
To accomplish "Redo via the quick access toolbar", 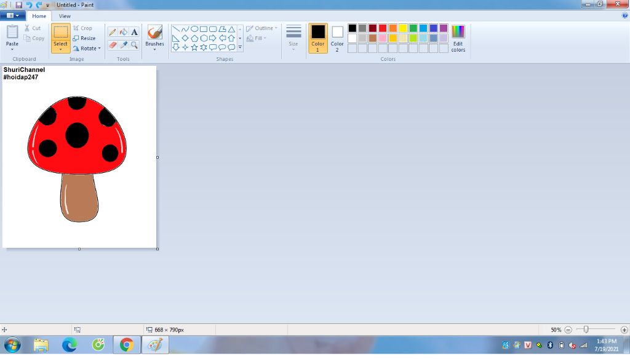I will 39,5.
